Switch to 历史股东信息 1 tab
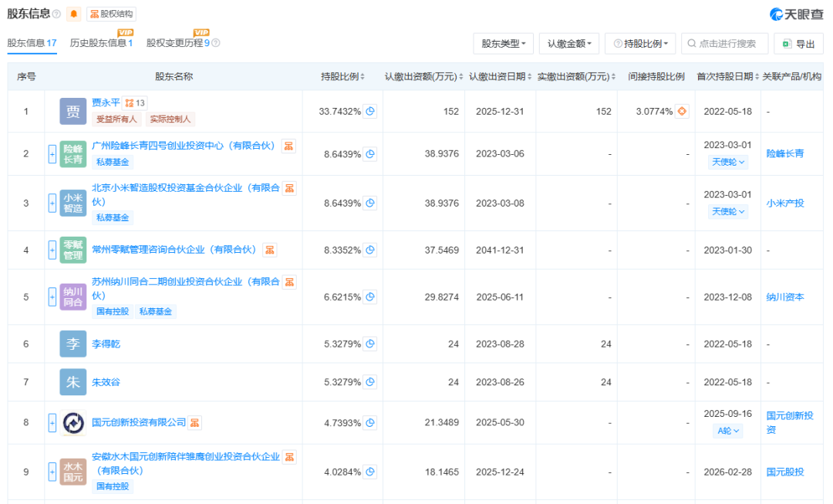 tap(101, 43)
